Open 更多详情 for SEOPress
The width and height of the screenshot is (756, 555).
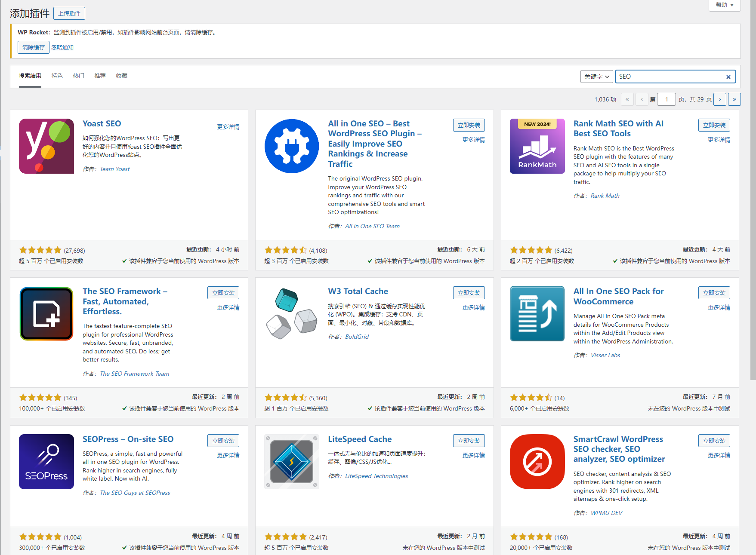(x=228, y=455)
